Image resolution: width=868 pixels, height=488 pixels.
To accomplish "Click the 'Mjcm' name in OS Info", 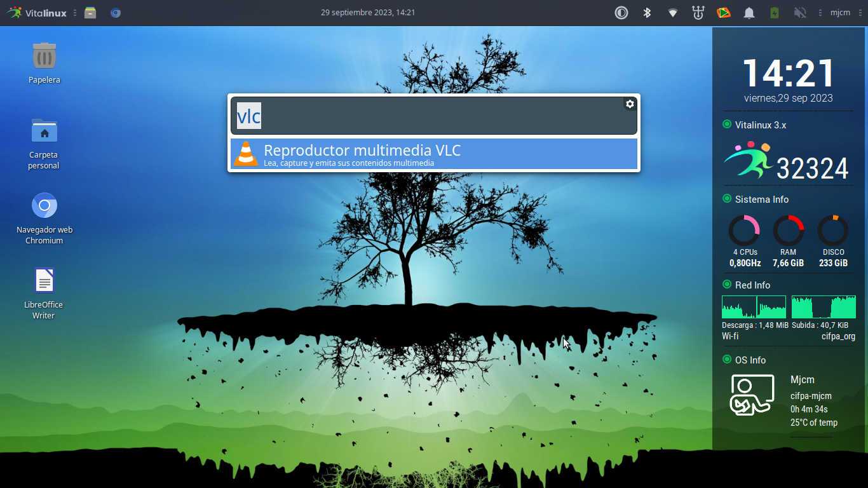I will tap(802, 380).
